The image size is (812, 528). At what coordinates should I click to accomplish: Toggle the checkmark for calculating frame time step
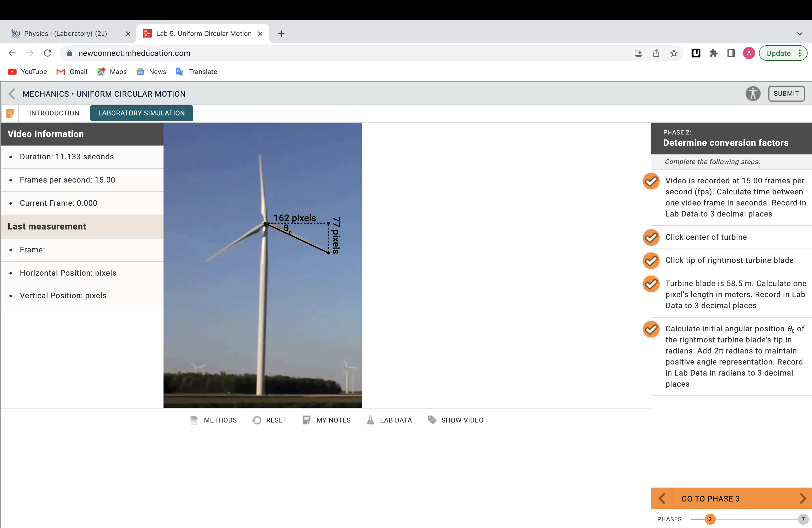click(x=651, y=181)
